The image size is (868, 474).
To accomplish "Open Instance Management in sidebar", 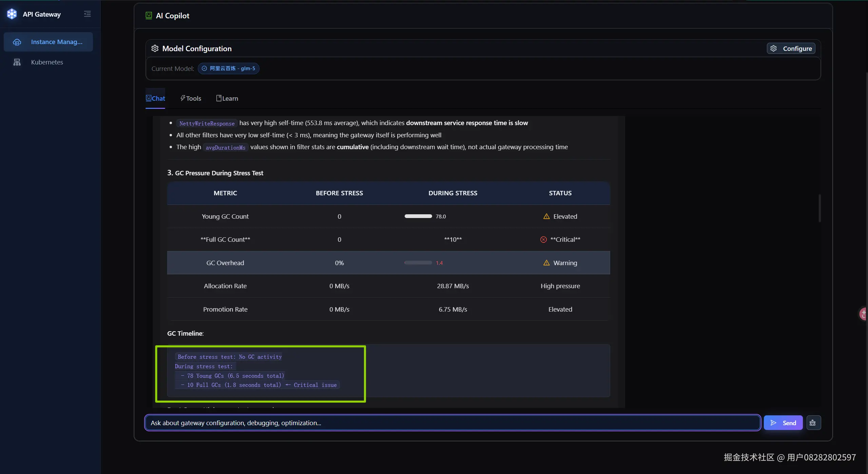I will click(48, 42).
